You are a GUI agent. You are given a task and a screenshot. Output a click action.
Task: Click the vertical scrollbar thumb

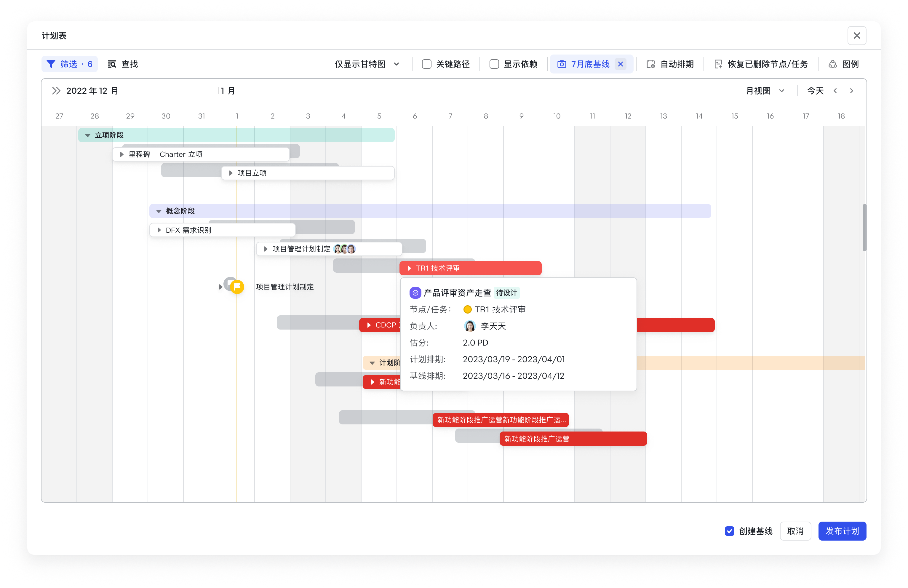click(x=864, y=228)
